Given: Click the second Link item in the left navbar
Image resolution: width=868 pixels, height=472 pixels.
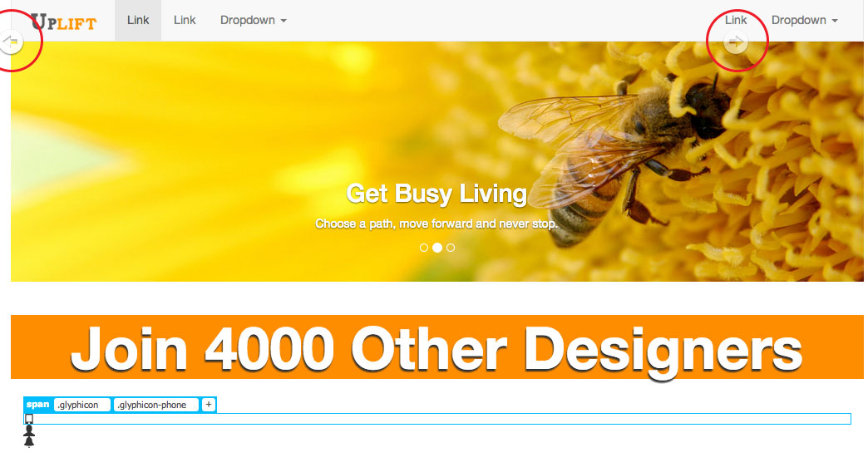Looking at the screenshot, I should click(x=185, y=21).
